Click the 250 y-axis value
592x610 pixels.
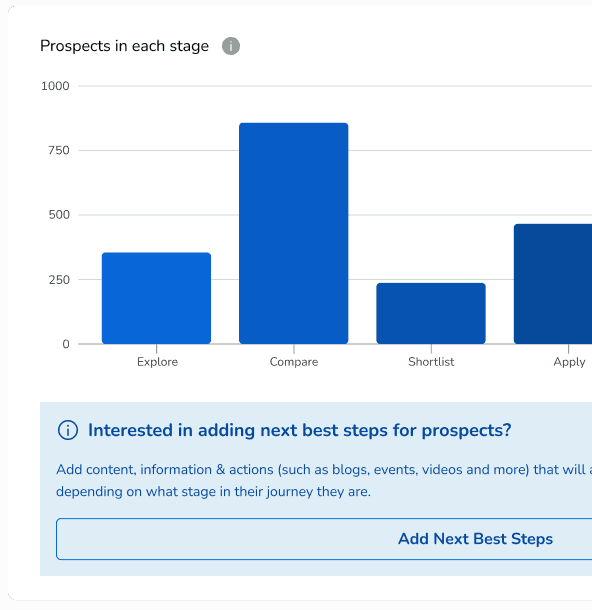tap(59, 280)
